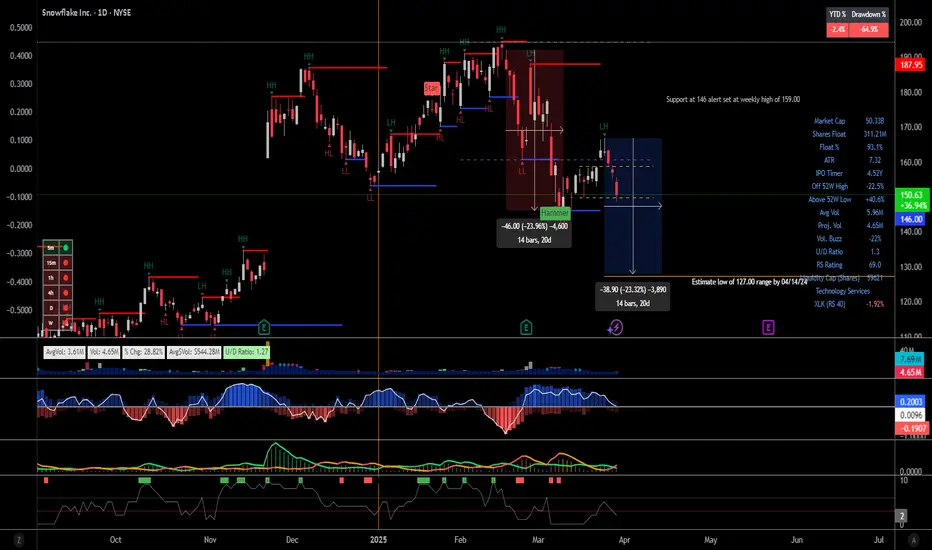Select the 4h timeframe cell
The width and height of the screenshot is (932, 550).
coord(51,293)
